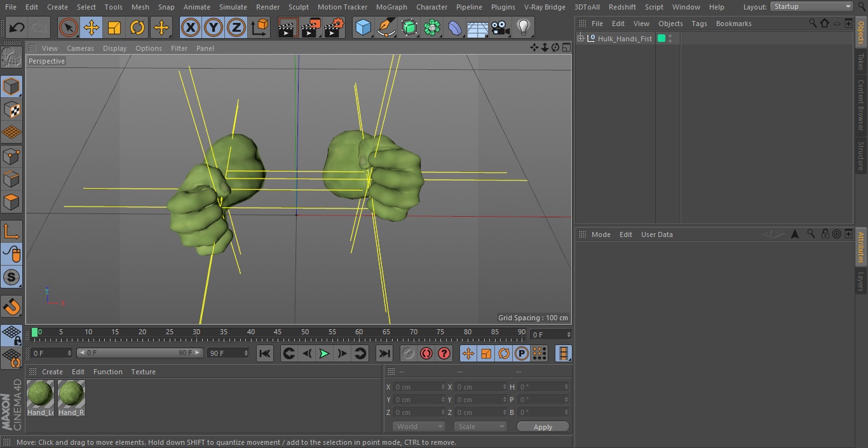Select Polygons mode in left toolbar
The image size is (868, 448).
point(11,203)
